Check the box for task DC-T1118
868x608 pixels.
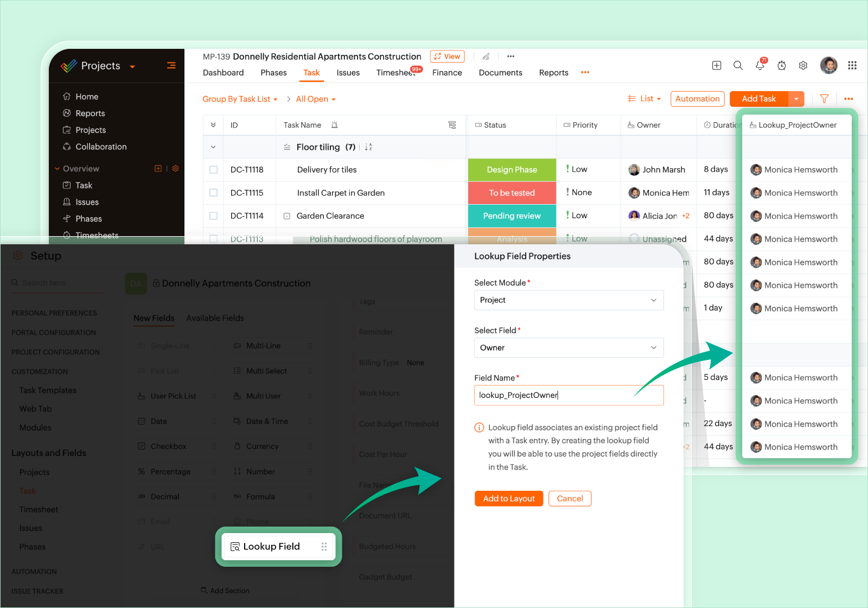click(214, 170)
